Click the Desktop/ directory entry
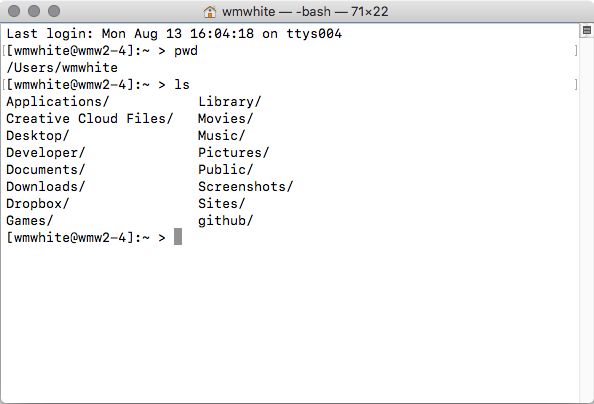Image resolution: width=594 pixels, height=404 pixels. 38,136
